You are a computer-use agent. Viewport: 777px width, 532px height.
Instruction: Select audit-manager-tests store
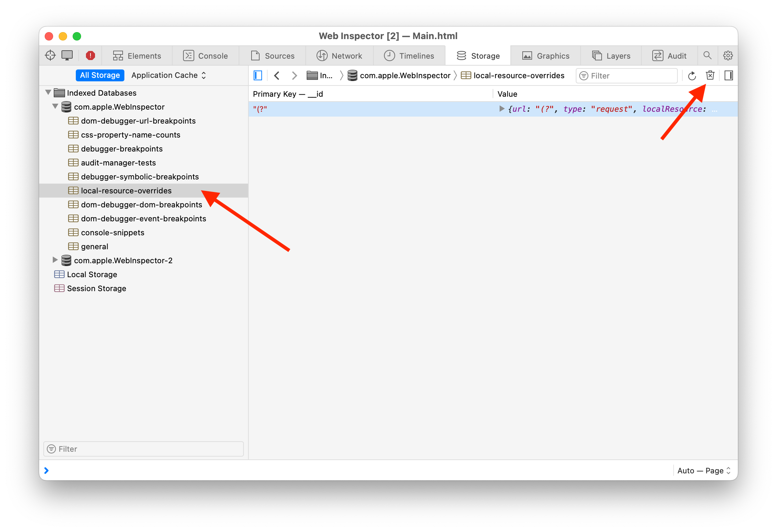point(144,163)
